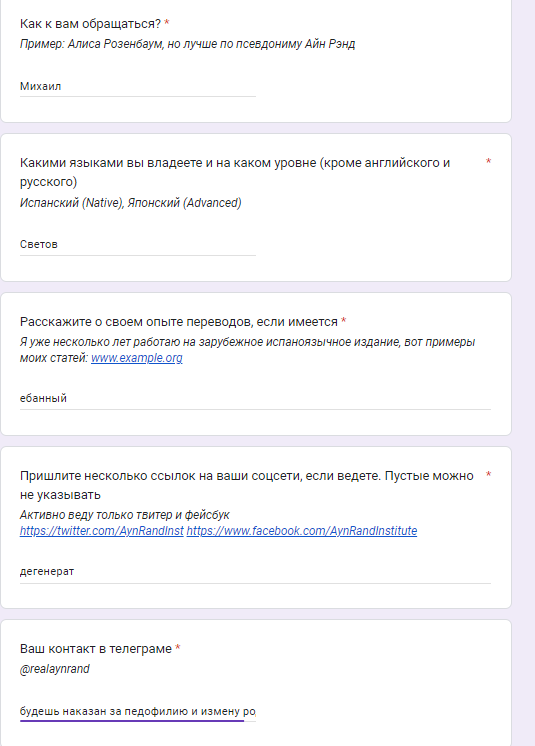
Task: Select the translation experience answer field
Action: pyautogui.click(x=255, y=399)
